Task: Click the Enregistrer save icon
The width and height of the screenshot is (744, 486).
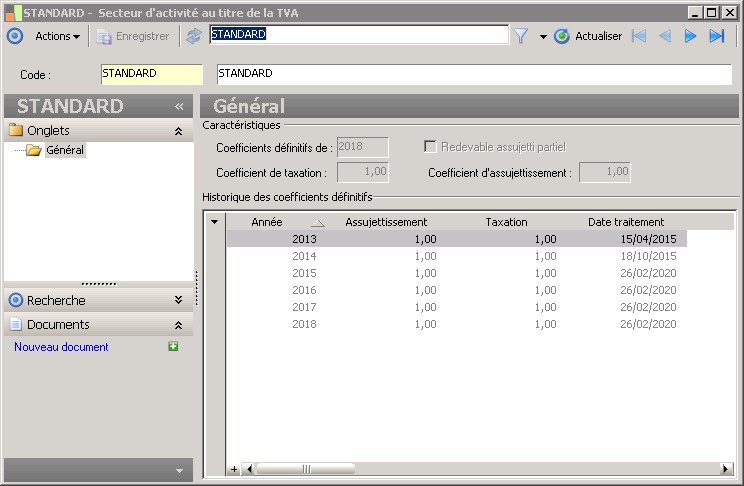Action: pyautogui.click(x=104, y=36)
